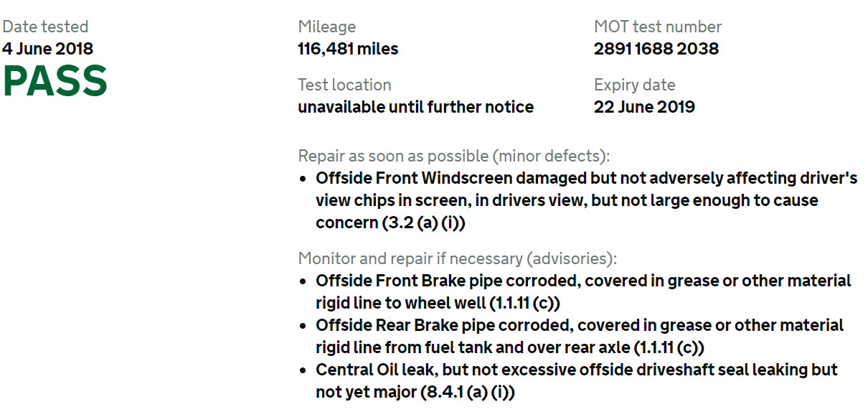Image resolution: width=868 pixels, height=412 pixels.
Task: Click the Offside Rear Brake pipe advisory
Action: (x=580, y=336)
